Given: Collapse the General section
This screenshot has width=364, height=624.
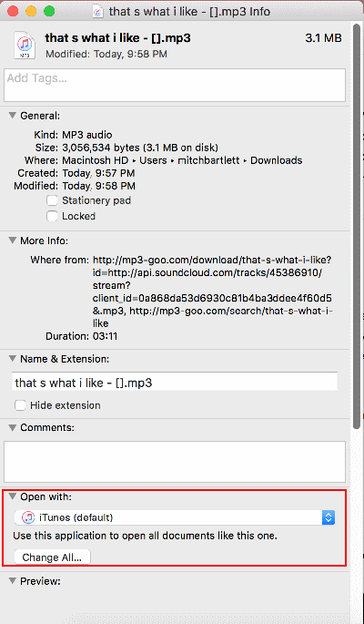Looking at the screenshot, I should click(13, 116).
